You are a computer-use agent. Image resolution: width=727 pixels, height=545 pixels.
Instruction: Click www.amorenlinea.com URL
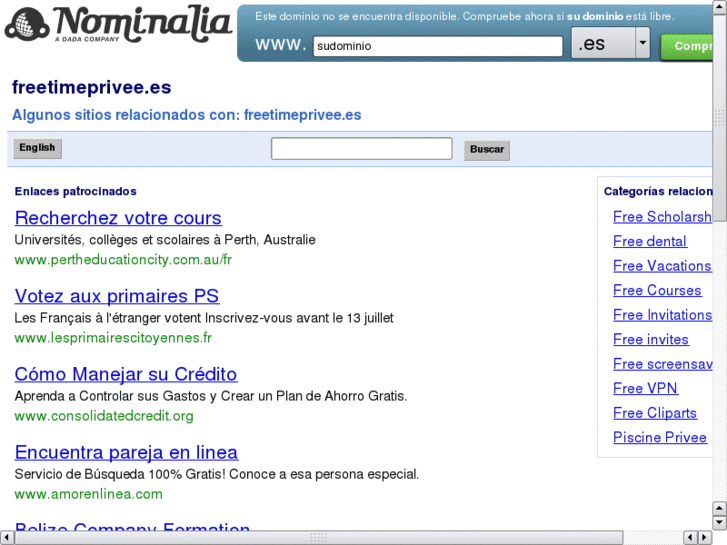pyautogui.click(x=89, y=494)
